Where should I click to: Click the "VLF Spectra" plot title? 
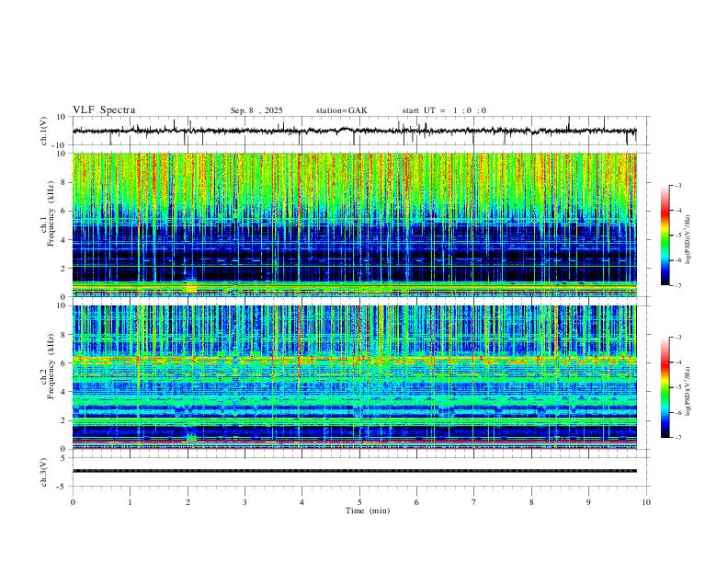pyautogui.click(x=104, y=110)
